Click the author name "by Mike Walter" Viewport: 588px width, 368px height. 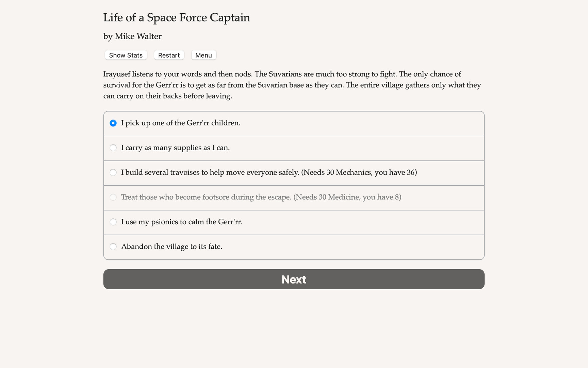pos(132,36)
